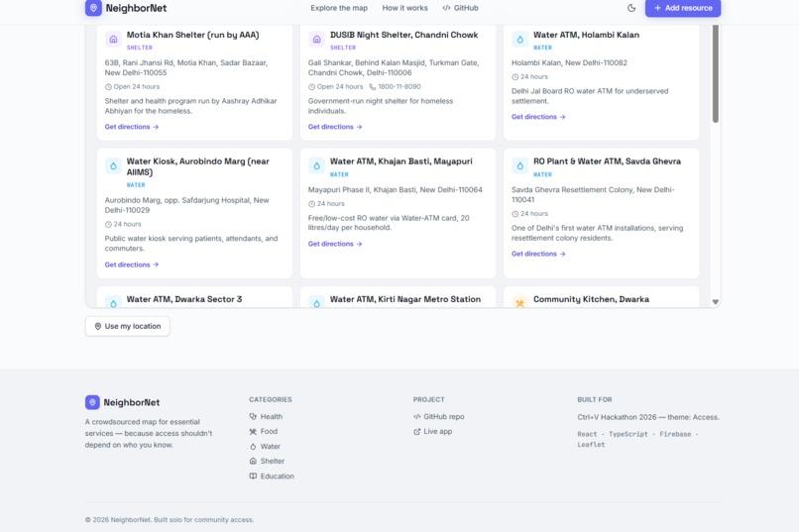Click water drop icon on Savda Ghevra card
This screenshot has height=532, width=799.
pos(519,166)
